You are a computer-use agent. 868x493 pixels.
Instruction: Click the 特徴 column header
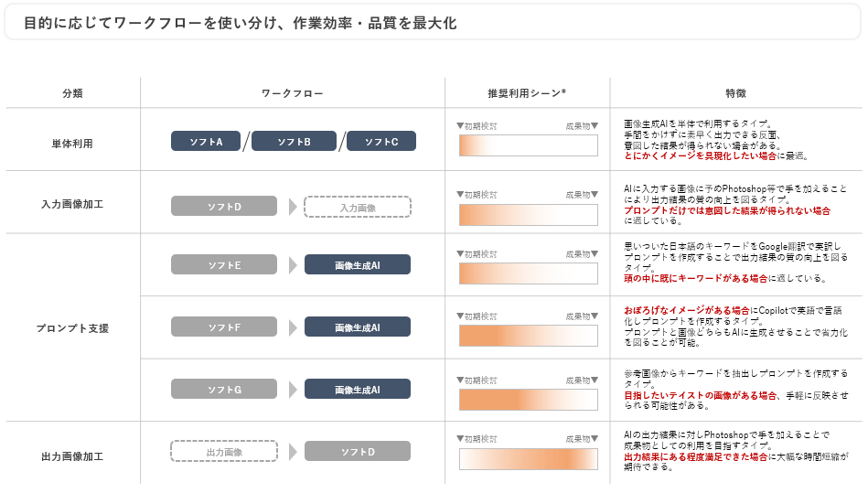[735, 93]
